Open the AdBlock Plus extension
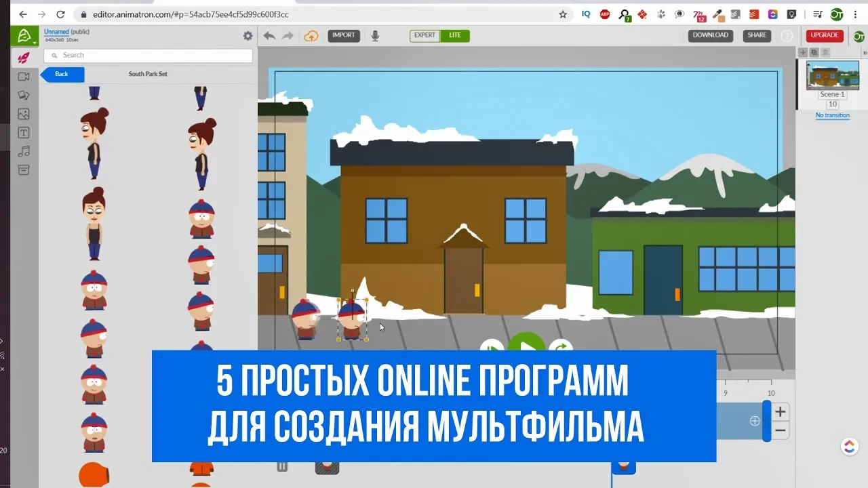The image size is (868, 488). pyautogui.click(x=605, y=14)
